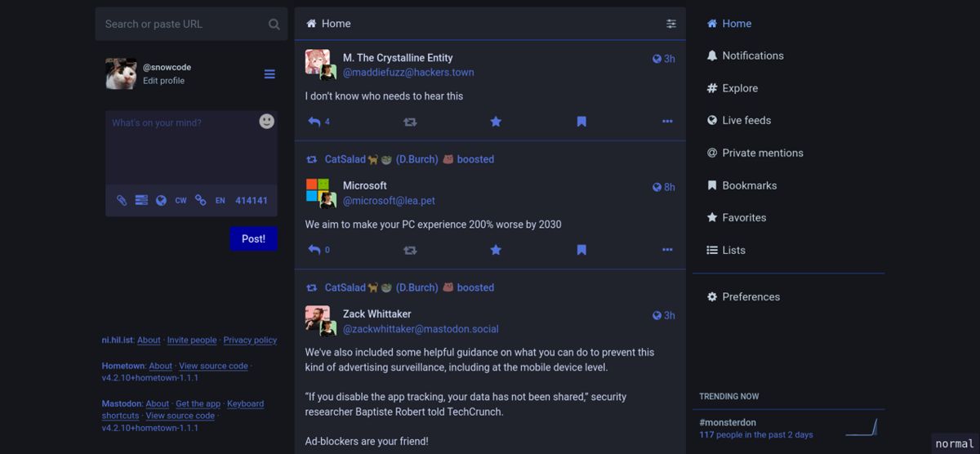This screenshot has width=980, height=454.
Task: Open the hamburger menu beside @snowcode
Action: click(x=269, y=74)
